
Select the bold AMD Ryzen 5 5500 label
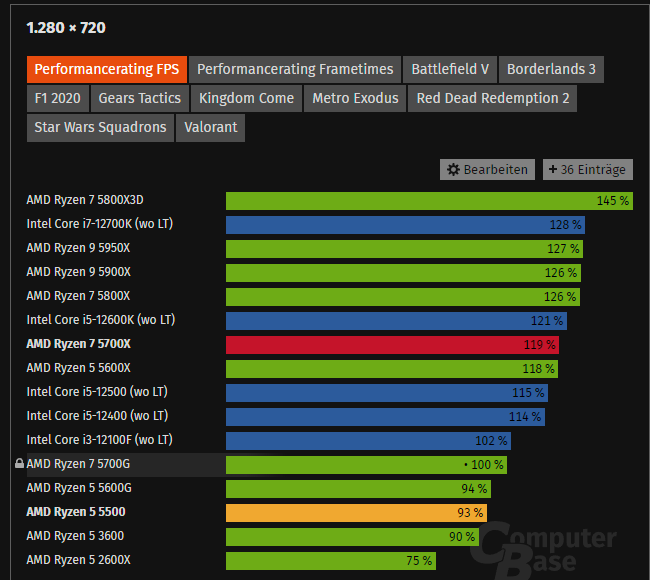[x=76, y=512]
